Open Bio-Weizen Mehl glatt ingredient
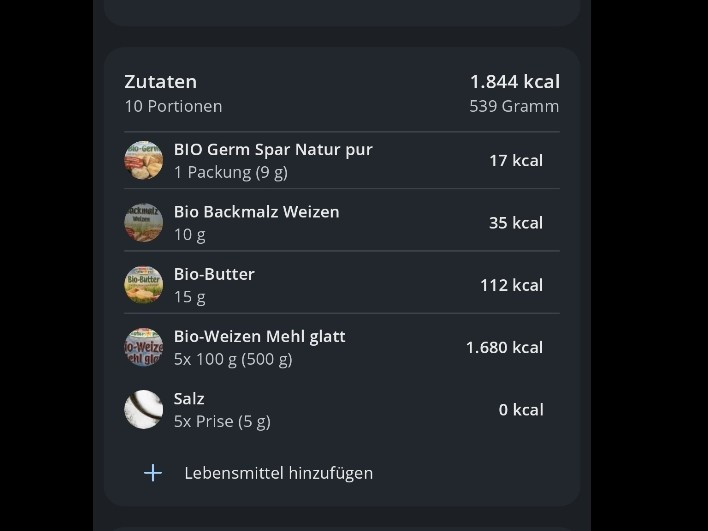 (259, 336)
